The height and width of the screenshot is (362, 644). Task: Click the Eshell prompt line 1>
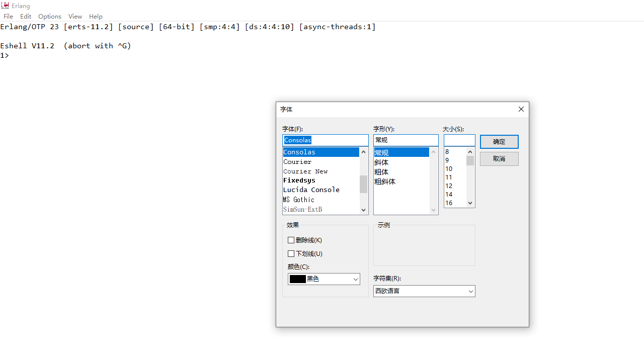pyautogui.click(x=5, y=55)
